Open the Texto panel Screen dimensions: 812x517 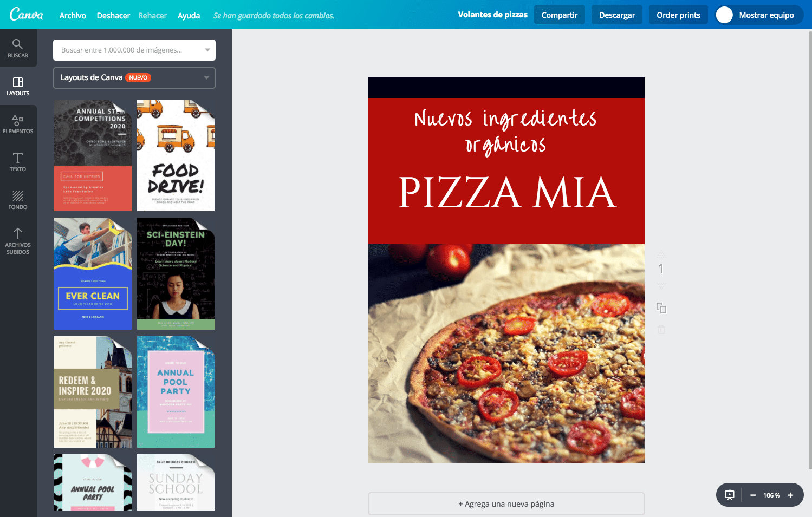[x=18, y=162]
